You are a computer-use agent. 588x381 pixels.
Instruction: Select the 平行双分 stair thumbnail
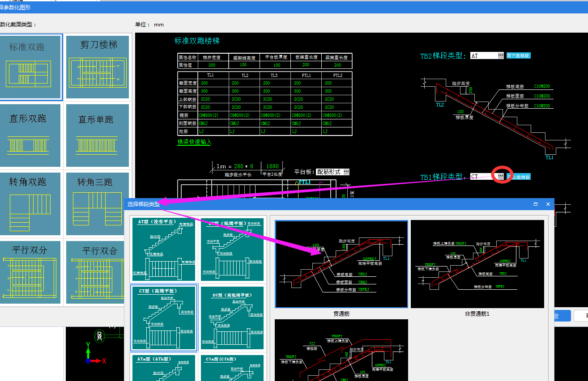tap(30, 272)
